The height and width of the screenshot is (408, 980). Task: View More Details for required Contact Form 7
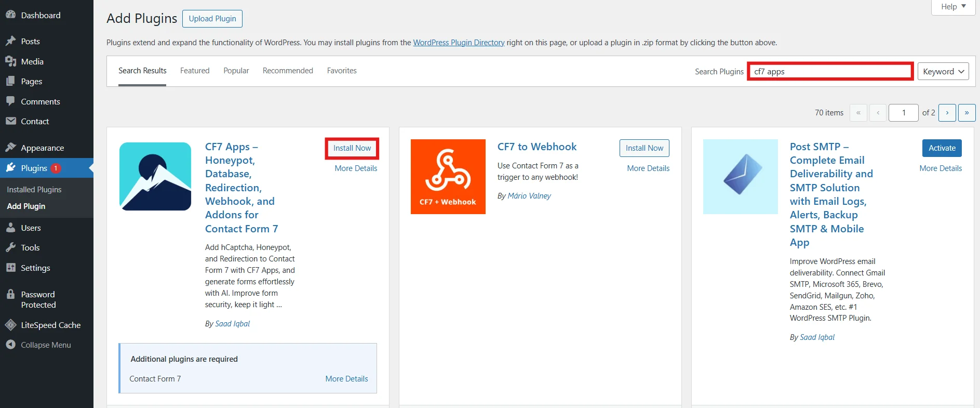click(346, 379)
